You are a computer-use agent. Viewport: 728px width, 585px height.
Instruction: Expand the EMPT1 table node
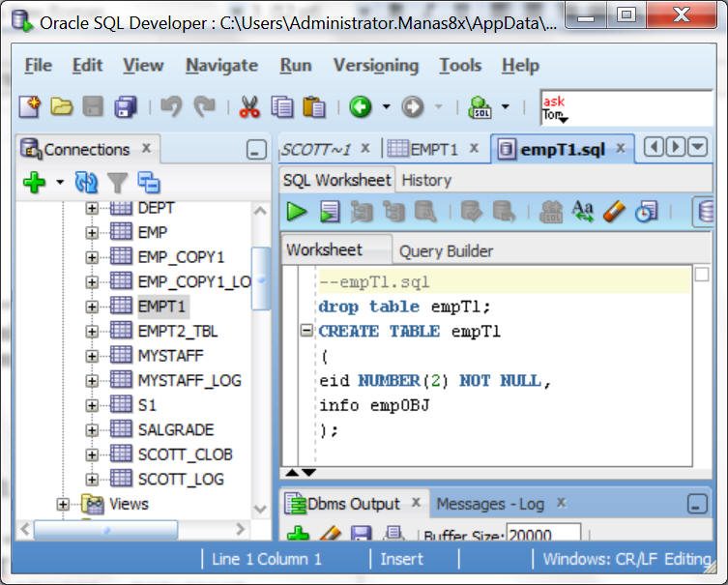tap(92, 307)
